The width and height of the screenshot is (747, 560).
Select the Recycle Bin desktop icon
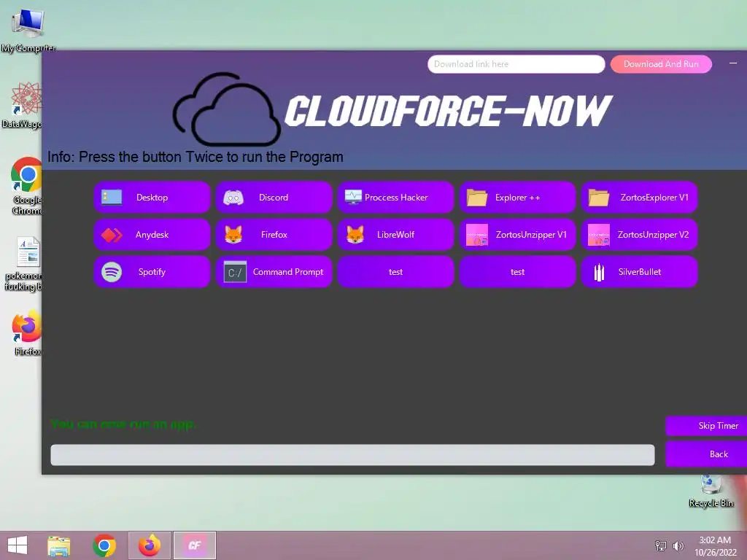pyautogui.click(x=711, y=492)
